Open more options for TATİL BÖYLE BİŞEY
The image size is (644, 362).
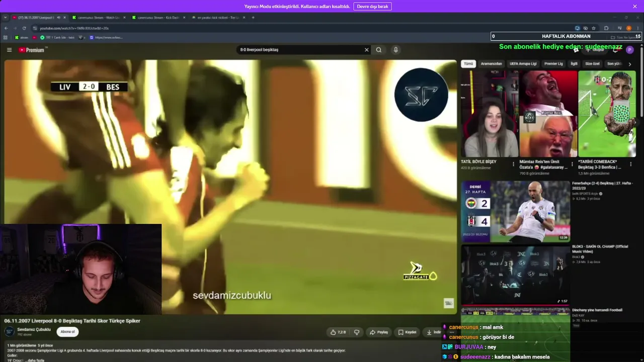coord(514,164)
